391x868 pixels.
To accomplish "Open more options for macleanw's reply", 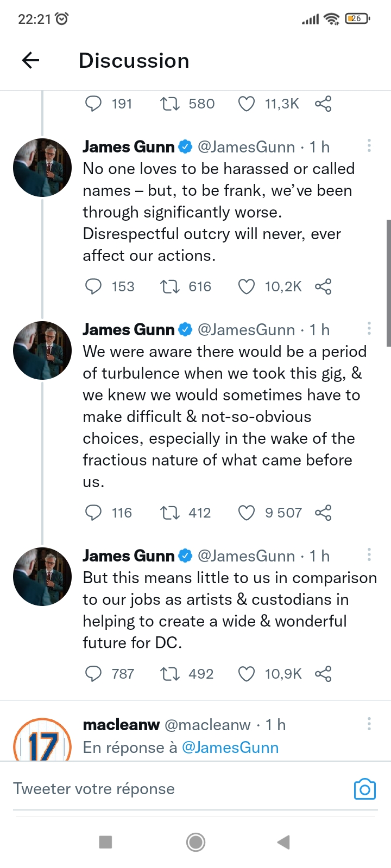I will point(369,724).
